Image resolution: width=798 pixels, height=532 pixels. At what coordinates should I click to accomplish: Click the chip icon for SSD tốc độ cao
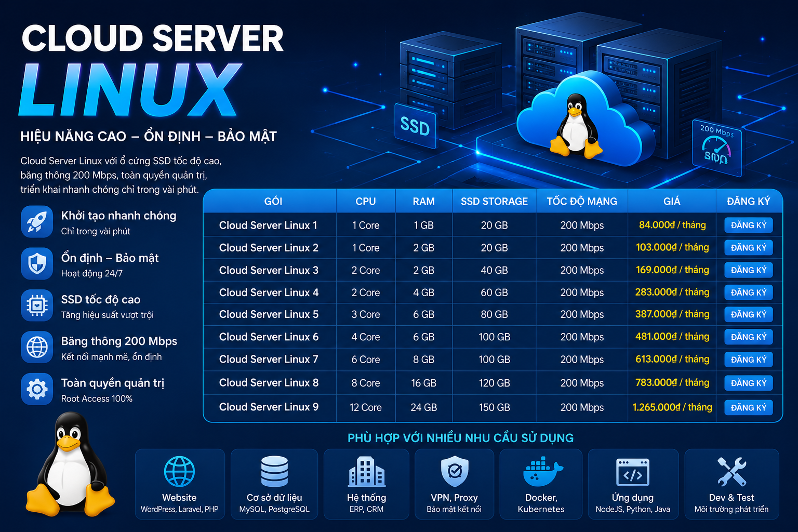[37, 305]
